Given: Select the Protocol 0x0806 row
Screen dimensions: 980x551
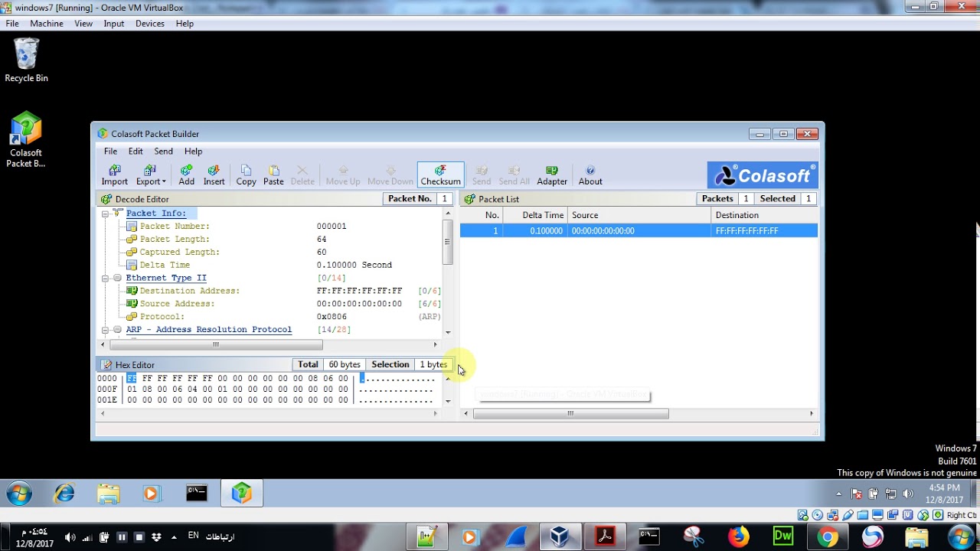Looking at the screenshot, I should tap(283, 317).
